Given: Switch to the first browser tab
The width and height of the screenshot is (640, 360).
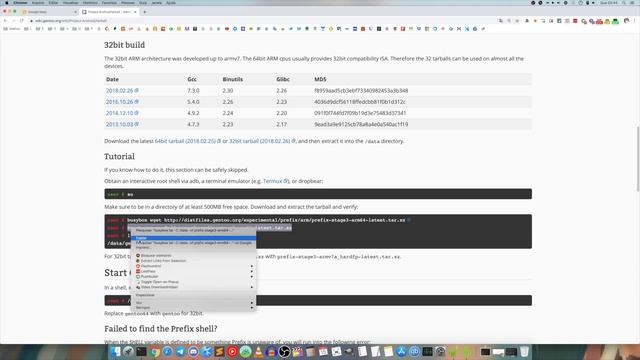Looking at the screenshot, I should (49, 12).
